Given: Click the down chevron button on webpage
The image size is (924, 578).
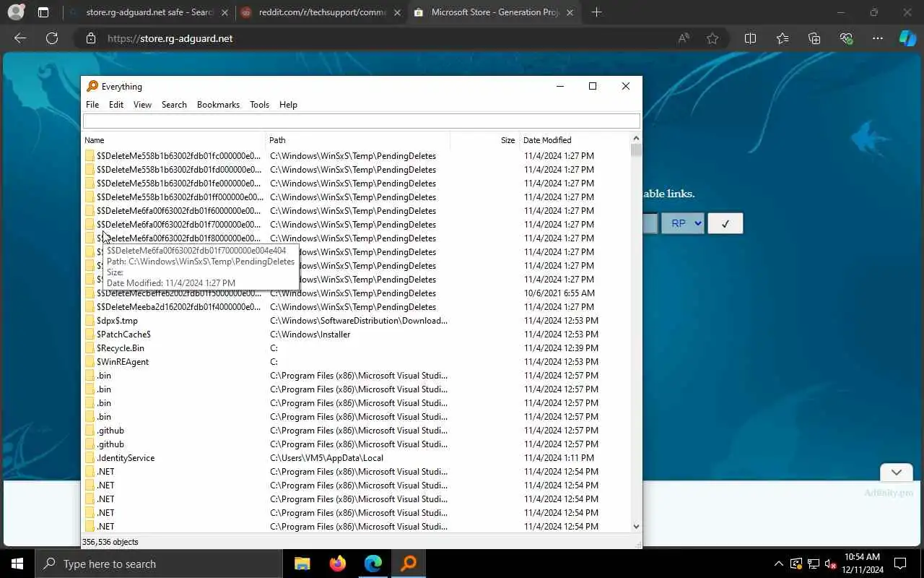Looking at the screenshot, I should tap(897, 473).
